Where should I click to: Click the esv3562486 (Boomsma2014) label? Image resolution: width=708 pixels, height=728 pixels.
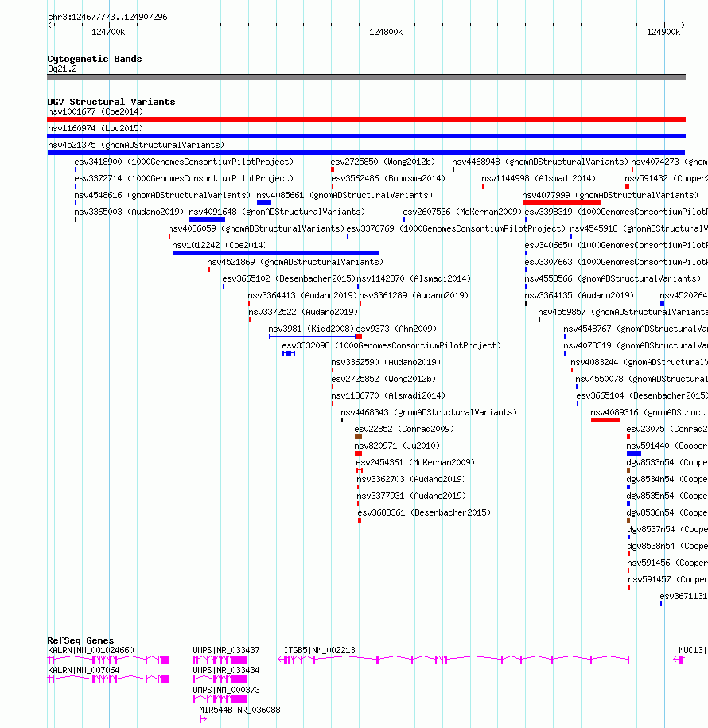pyautogui.click(x=388, y=178)
